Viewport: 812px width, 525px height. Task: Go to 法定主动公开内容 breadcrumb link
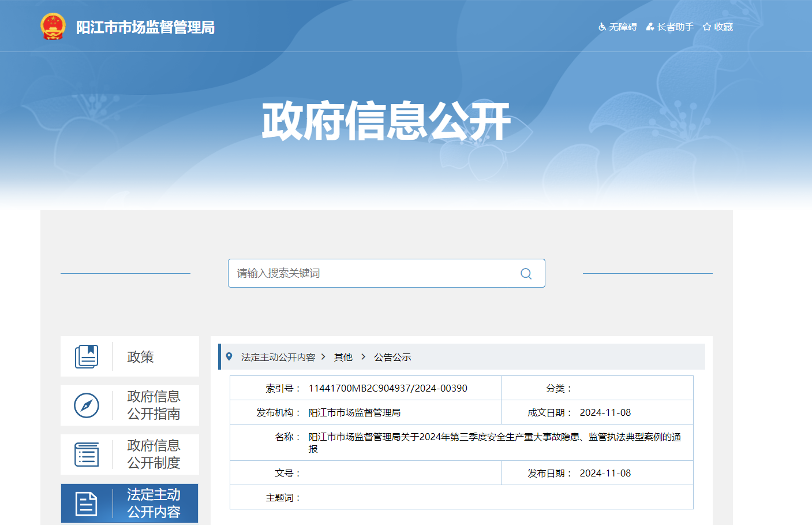(278, 358)
